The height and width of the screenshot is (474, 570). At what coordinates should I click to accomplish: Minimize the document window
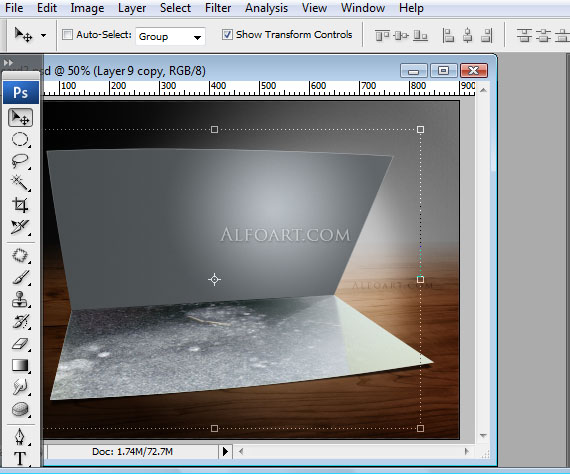point(414,71)
